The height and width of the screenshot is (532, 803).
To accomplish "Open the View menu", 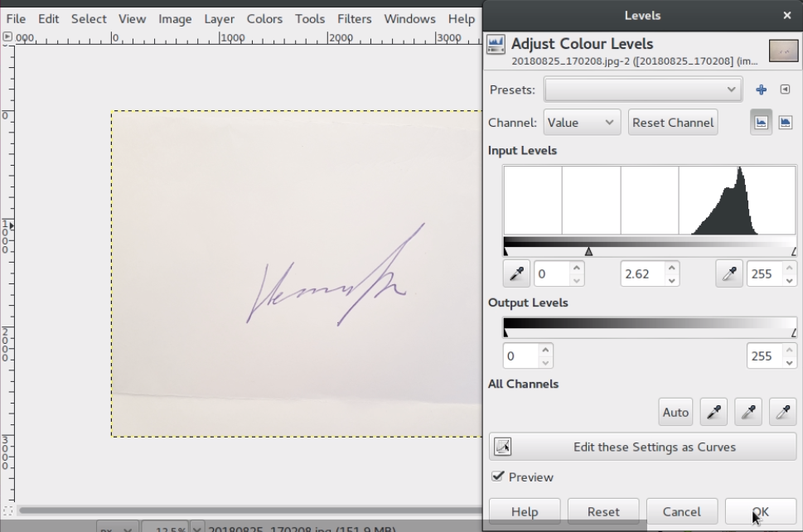I will [x=132, y=19].
